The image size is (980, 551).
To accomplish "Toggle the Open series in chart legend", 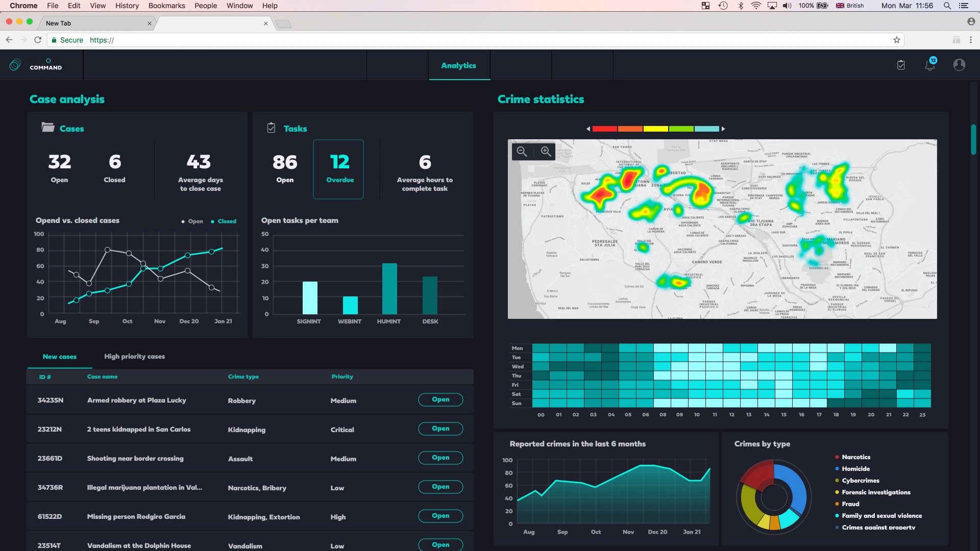I will pos(192,221).
